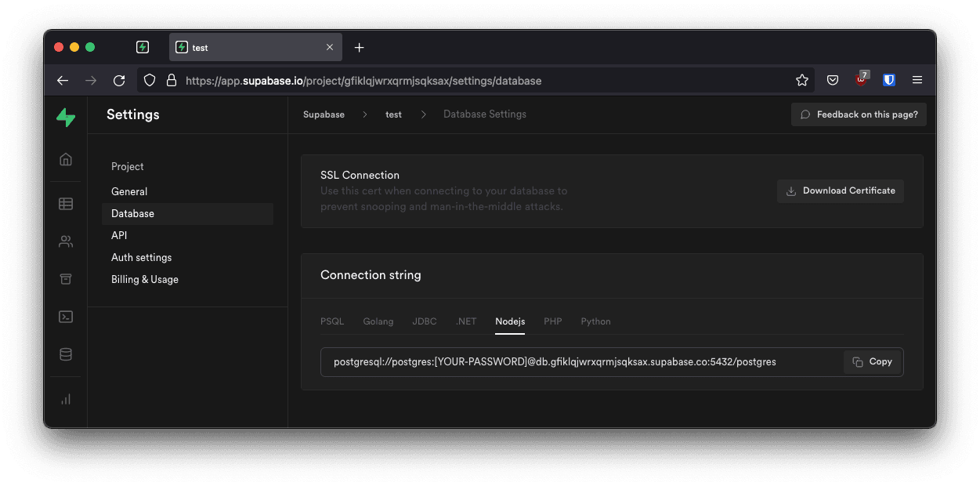Select the JDBC tab
980x486 pixels.
point(425,321)
